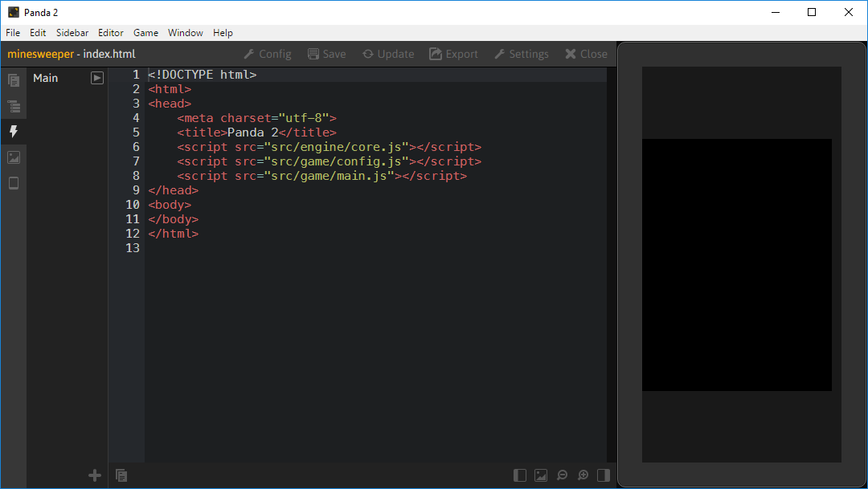Click the minesweeper project name
868x489 pixels.
coord(40,55)
